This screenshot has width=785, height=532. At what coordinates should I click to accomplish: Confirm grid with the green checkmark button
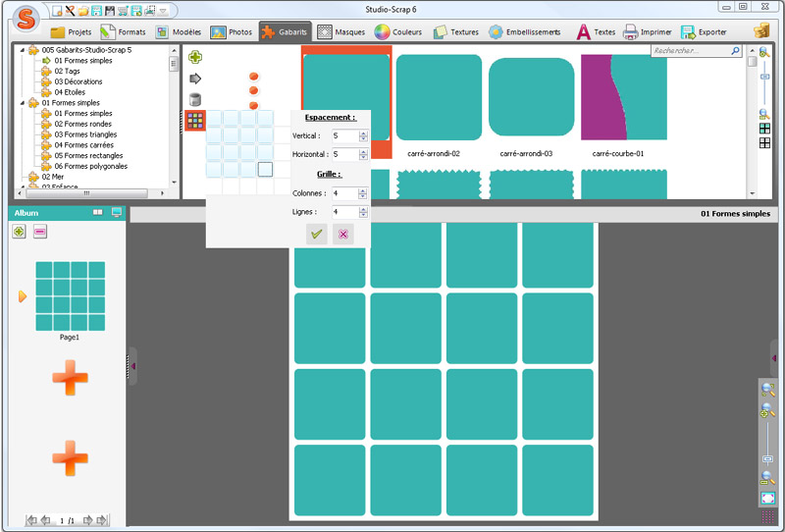pyautogui.click(x=316, y=234)
